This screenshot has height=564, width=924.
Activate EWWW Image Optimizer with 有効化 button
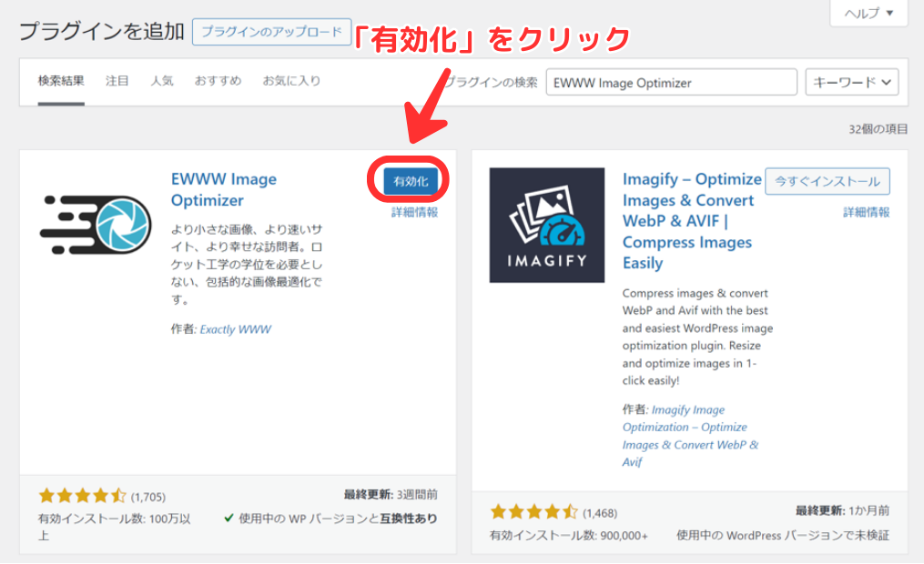point(411,181)
